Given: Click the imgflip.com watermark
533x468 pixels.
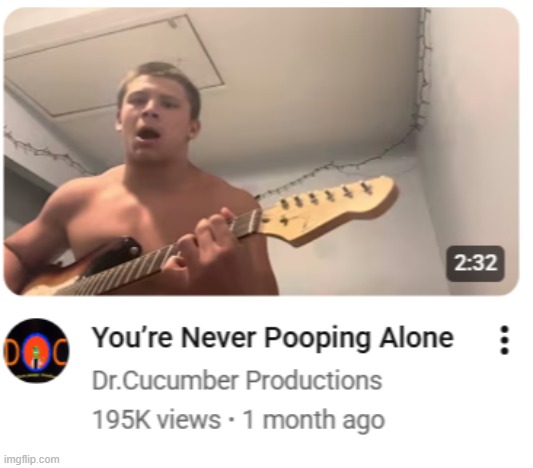Looking at the screenshot, I should click(32, 460).
